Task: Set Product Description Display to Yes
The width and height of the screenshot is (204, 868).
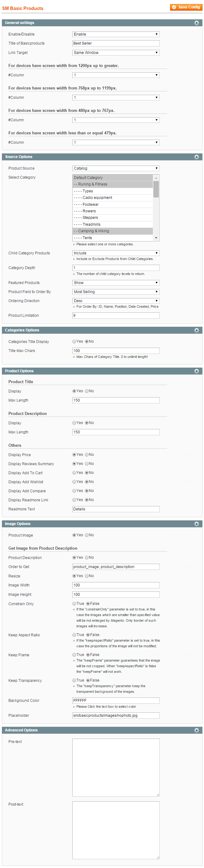Action: [74, 423]
